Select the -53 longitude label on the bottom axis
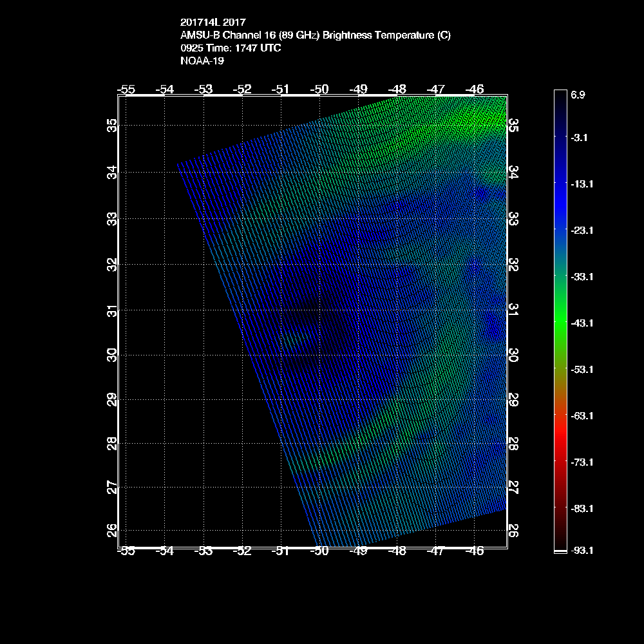644x644 pixels. (x=204, y=551)
